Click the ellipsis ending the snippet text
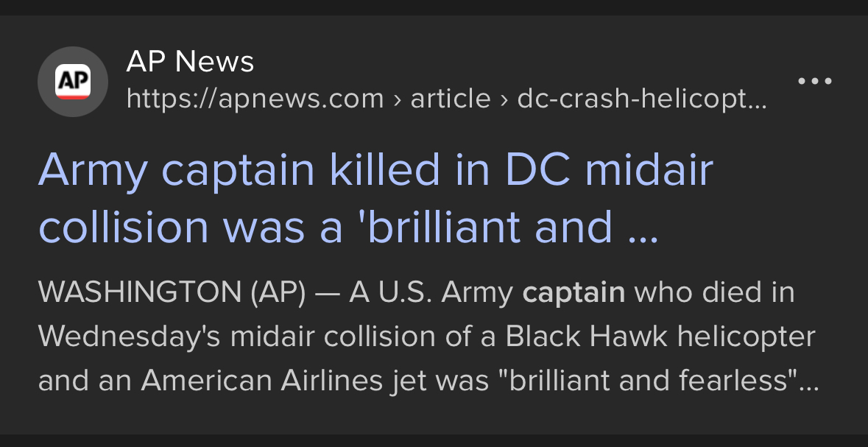This screenshot has height=447, width=868. pyautogui.click(x=810, y=383)
